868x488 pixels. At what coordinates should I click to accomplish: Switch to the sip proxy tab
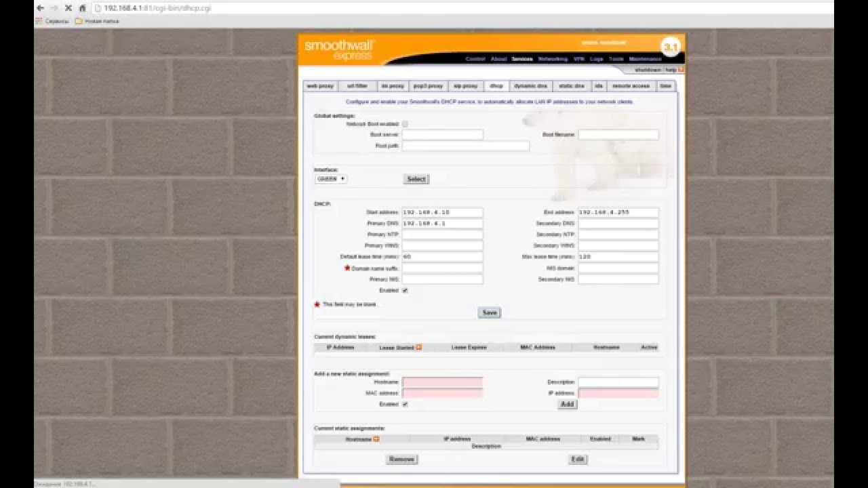[x=465, y=86]
